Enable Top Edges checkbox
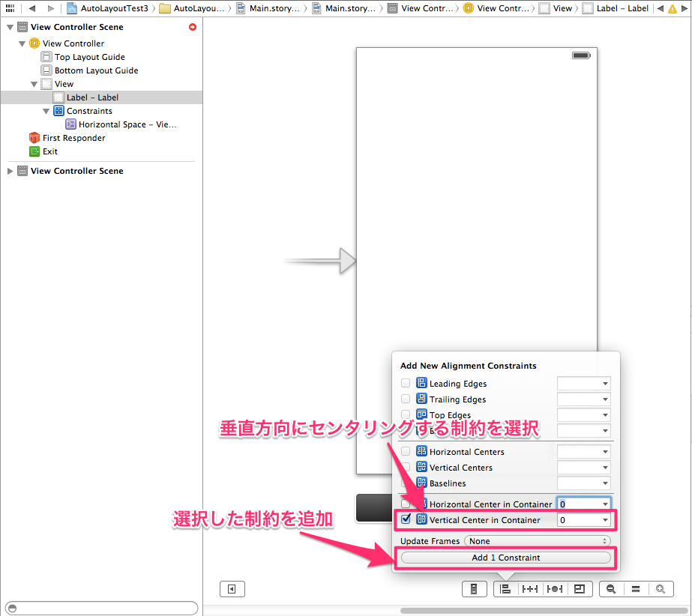This screenshot has height=616, width=692. tap(406, 414)
